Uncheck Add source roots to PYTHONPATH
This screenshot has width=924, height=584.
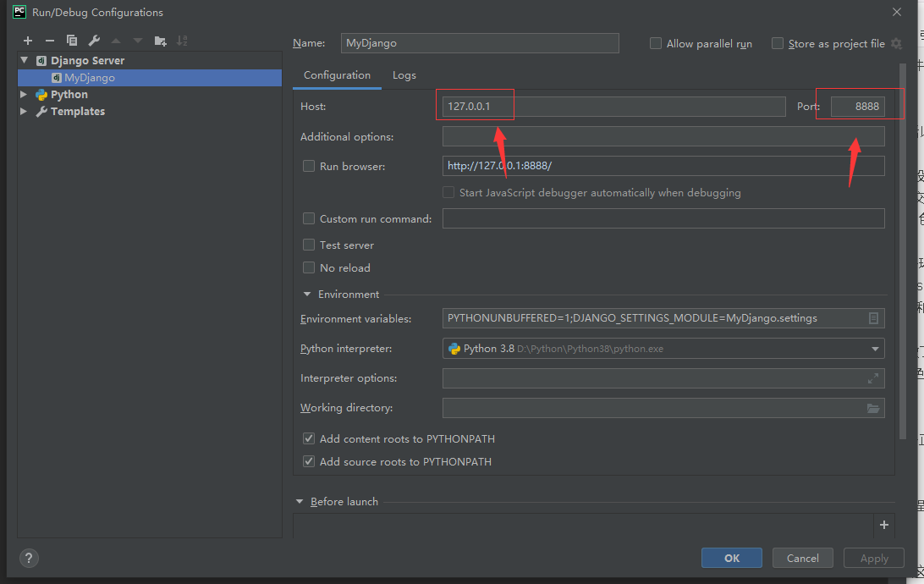coord(309,461)
